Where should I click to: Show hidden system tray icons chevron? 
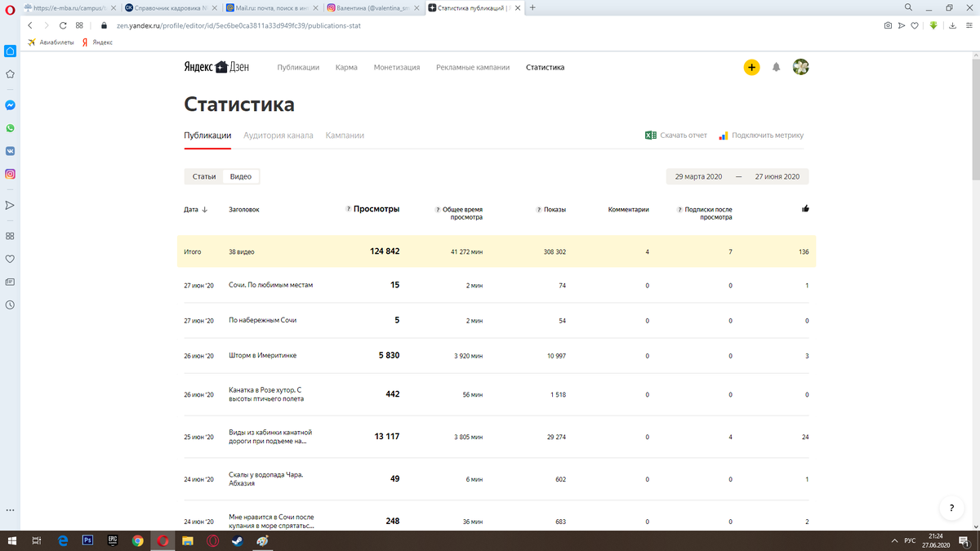pyautogui.click(x=894, y=540)
